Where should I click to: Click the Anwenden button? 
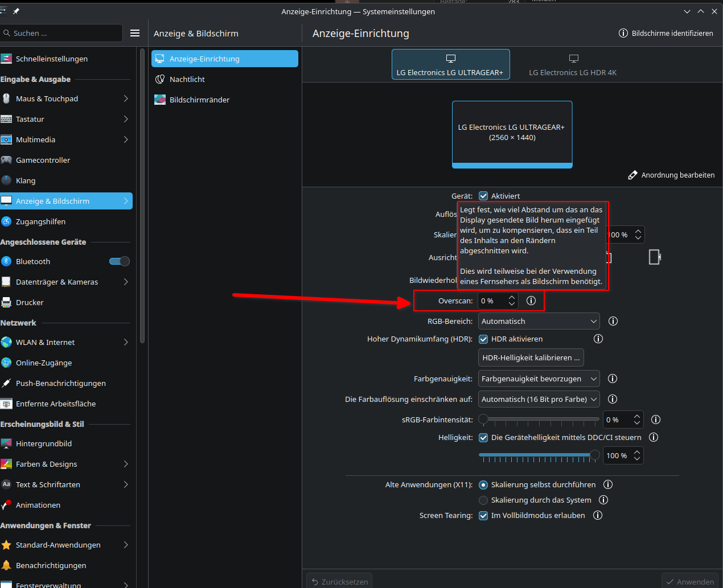[x=690, y=581]
